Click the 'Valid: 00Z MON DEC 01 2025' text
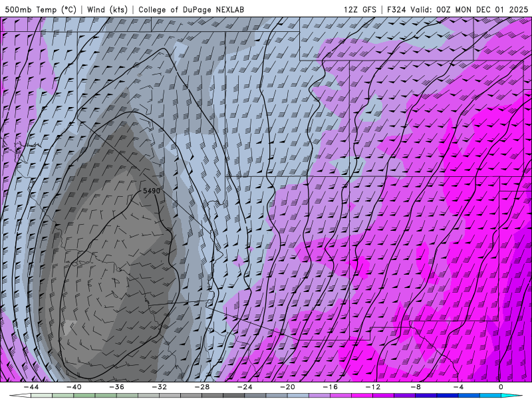Image resolution: width=532 pixels, height=399 pixels. 469,9
